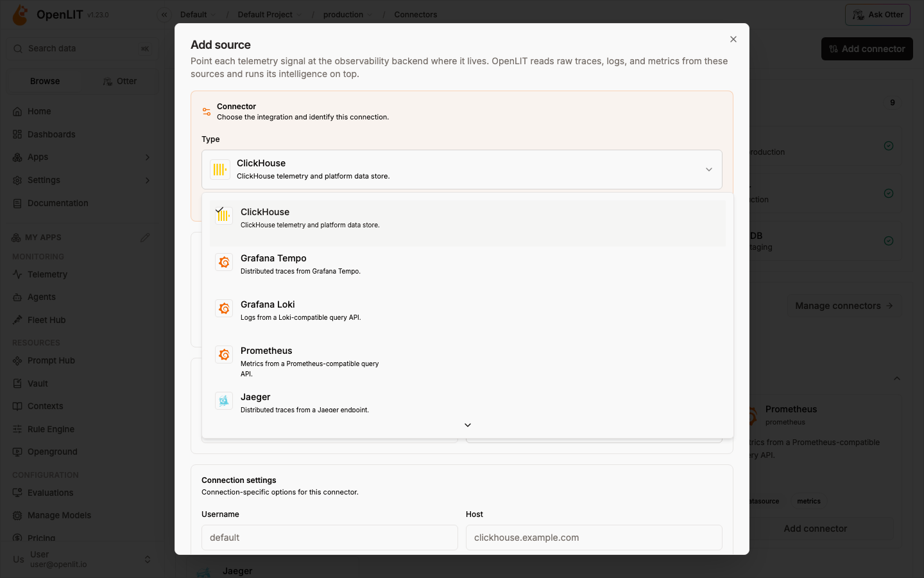Click the metrics tag on Prometheus card

pos(809,502)
